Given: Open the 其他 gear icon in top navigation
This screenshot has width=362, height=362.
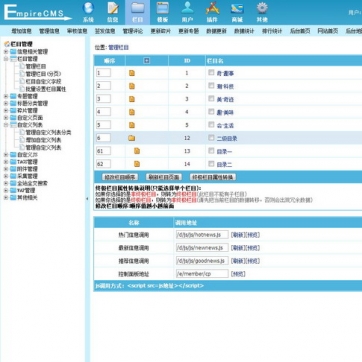Looking at the screenshot, I should pos(262,8).
